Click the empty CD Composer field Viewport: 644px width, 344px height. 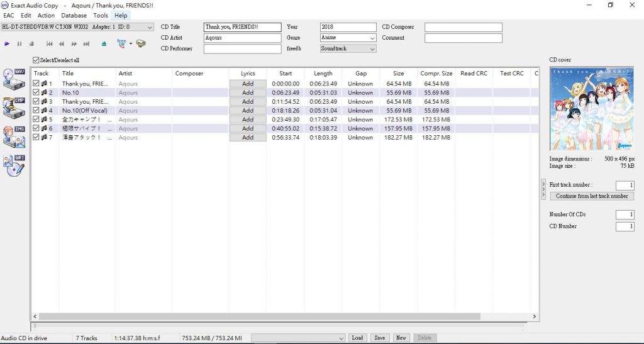coord(464,27)
